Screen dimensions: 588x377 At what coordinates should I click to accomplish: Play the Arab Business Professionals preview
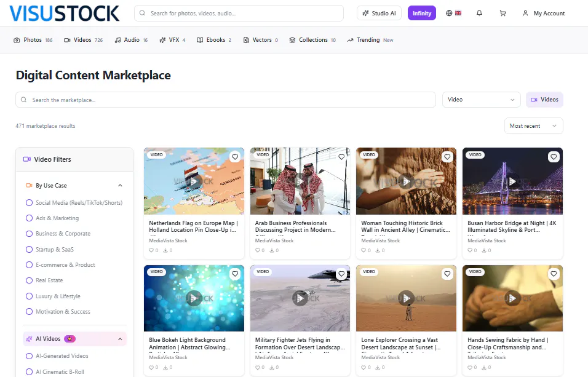(300, 181)
